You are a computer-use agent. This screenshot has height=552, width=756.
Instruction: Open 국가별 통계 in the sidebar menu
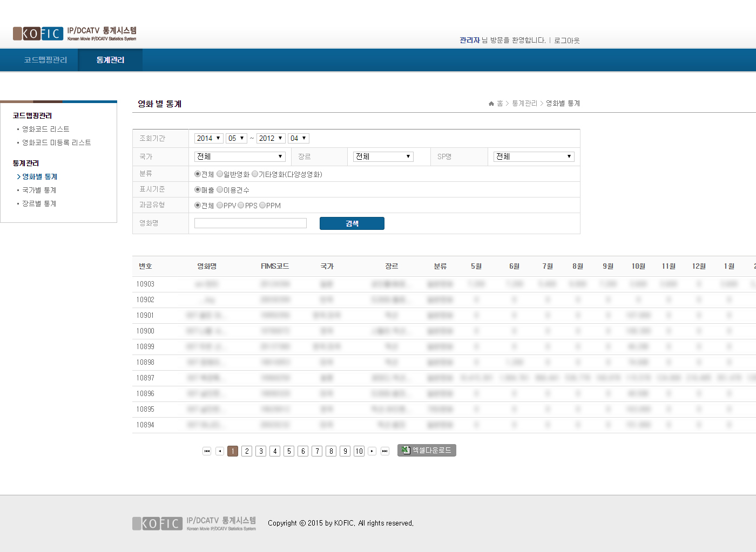[x=39, y=190]
